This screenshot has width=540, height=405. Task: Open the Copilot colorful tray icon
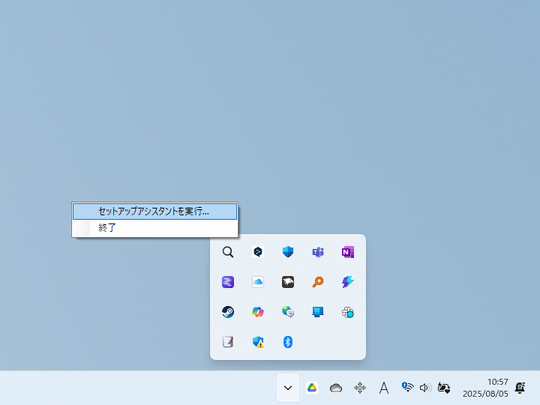coord(258,312)
